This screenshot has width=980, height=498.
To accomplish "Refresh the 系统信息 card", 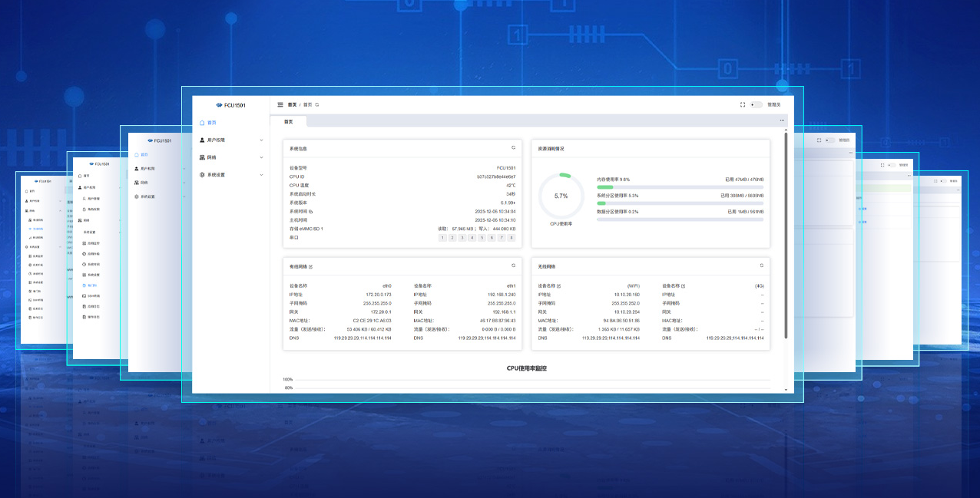I will (x=514, y=147).
